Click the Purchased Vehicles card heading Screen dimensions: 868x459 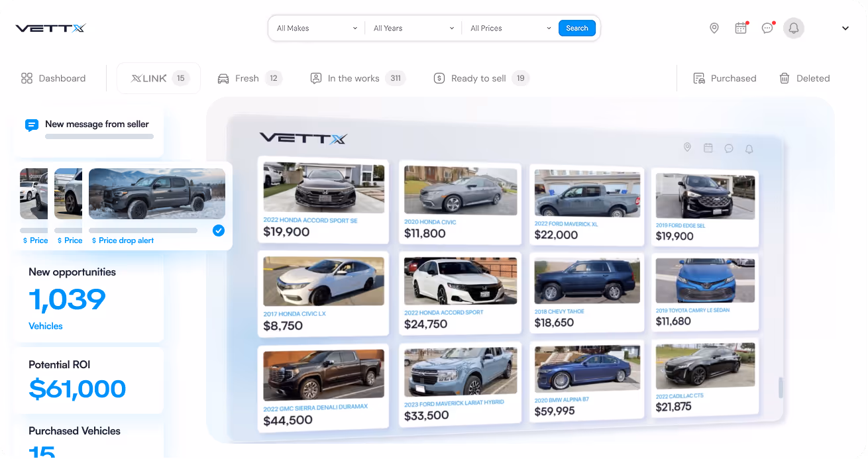(74, 431)
